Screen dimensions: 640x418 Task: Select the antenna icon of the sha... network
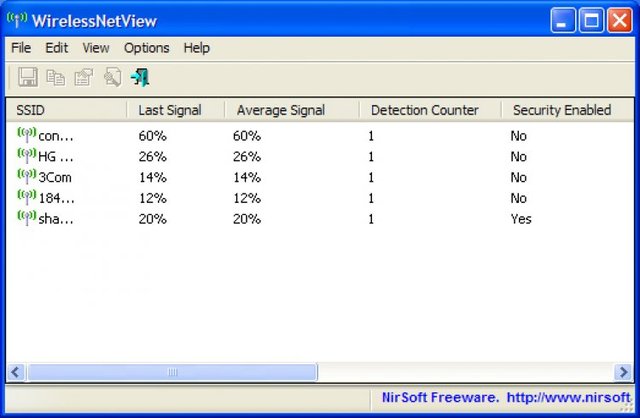27,218
